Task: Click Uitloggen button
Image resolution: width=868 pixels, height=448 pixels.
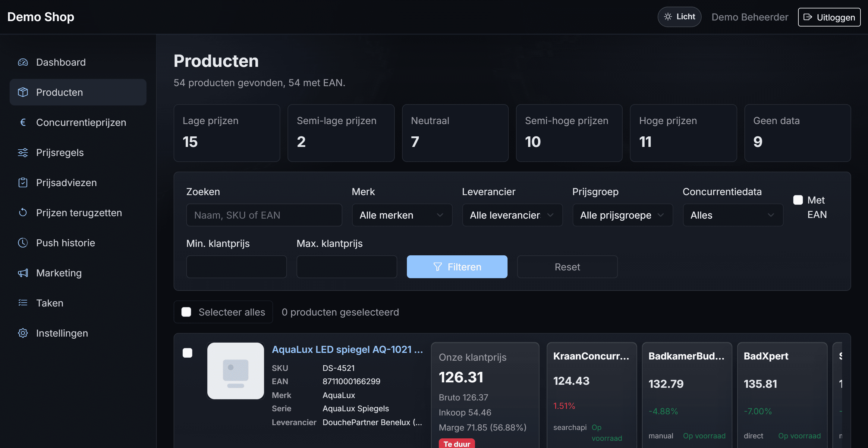Action: click(x=829, y=17)
